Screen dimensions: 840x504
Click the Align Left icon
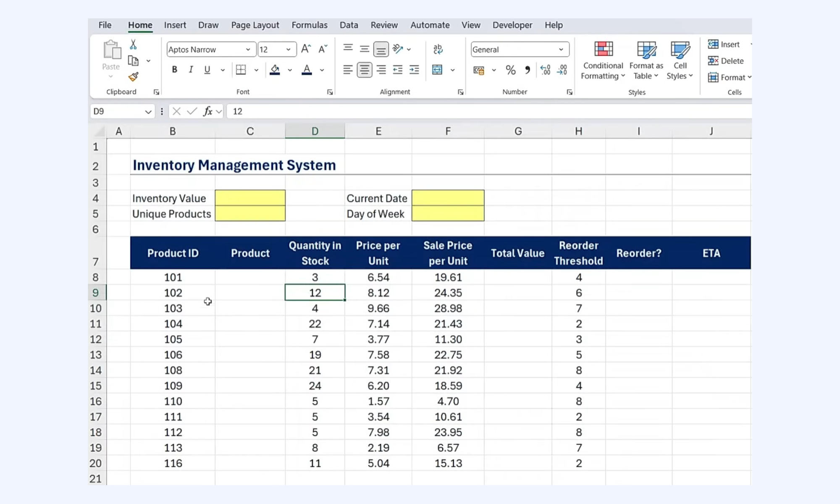pyautogui.click(x=348, y=70)
